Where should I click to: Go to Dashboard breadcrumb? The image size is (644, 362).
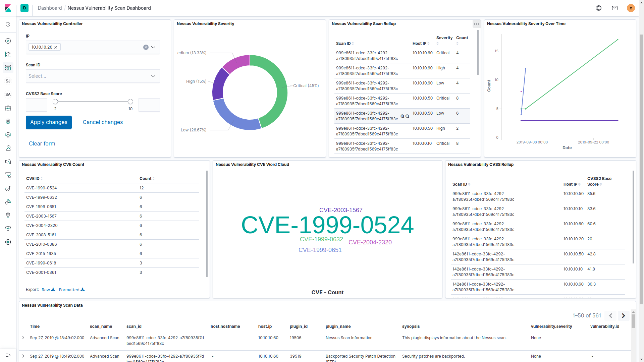[50, 8]
